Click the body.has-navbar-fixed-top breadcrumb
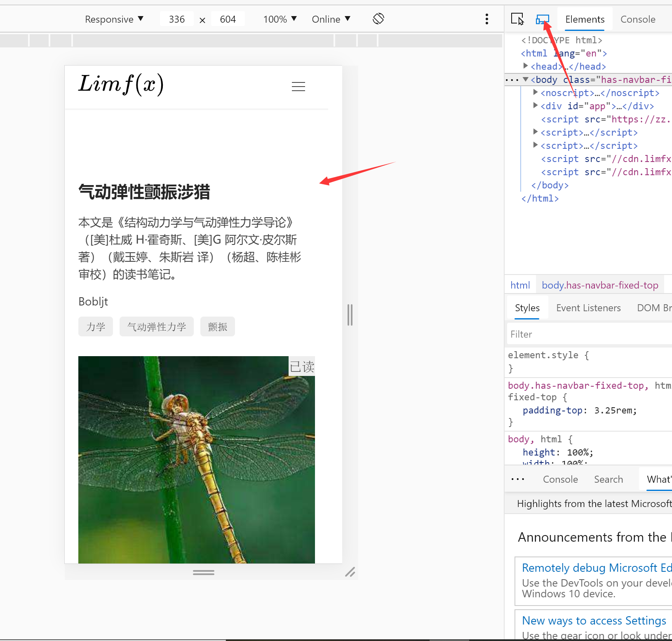This screenshot has height=641, width=672. (x=600, y=285)
